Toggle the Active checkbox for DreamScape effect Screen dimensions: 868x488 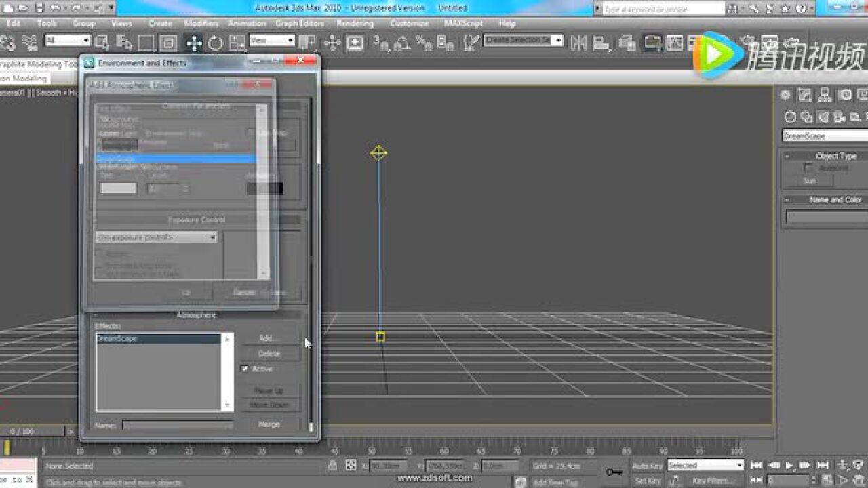tap(245, 369)
